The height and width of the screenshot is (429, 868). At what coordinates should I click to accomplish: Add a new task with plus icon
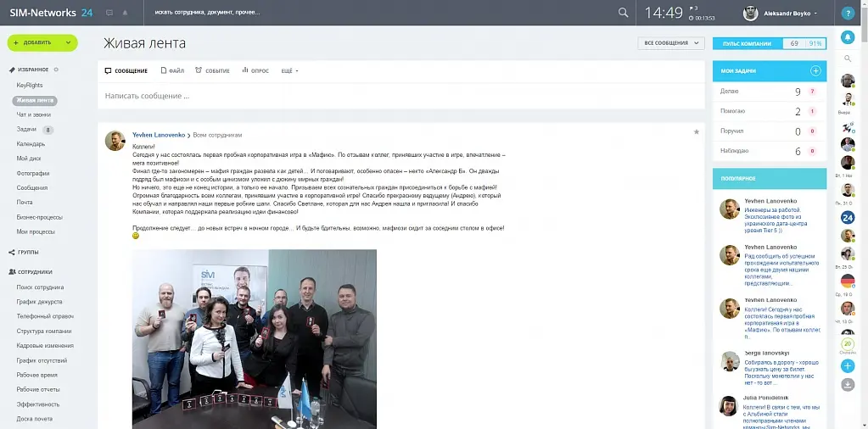pos(815,71)
